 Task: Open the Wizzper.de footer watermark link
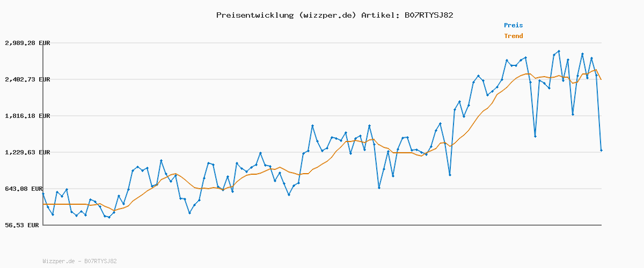(60, 261)
